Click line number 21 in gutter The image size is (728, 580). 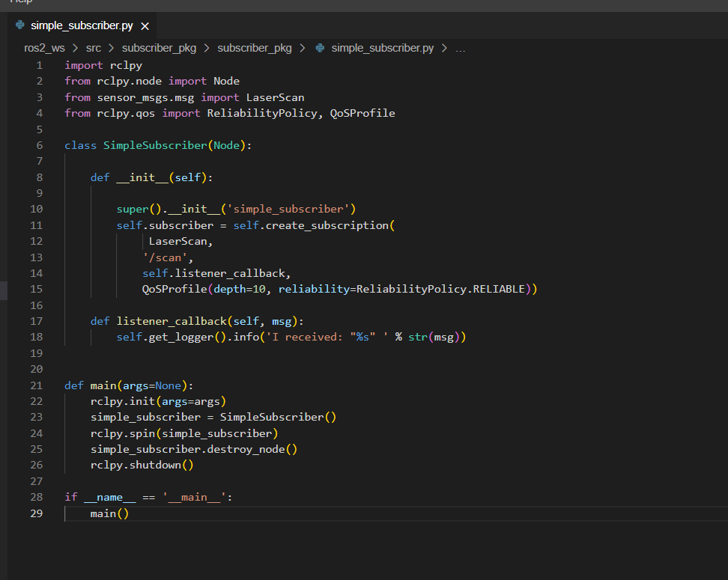[x=36, y=385]
